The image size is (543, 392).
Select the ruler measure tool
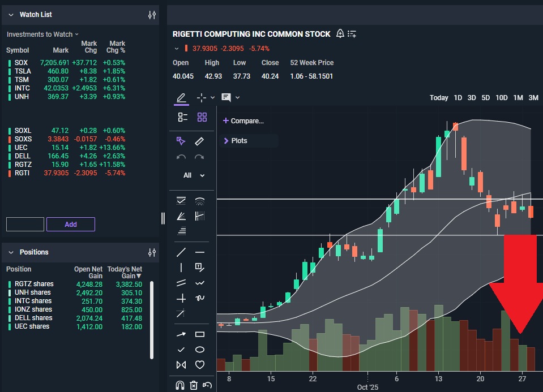[199, 141]
